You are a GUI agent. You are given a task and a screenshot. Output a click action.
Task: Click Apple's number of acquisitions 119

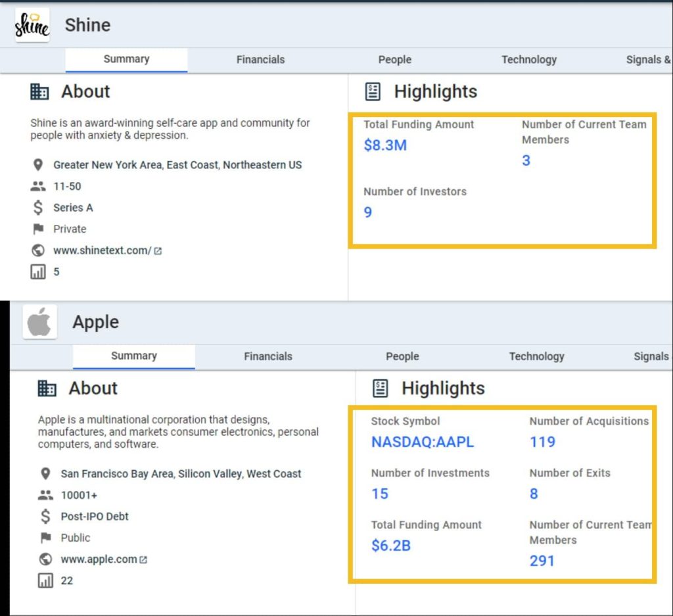[542, 442]
